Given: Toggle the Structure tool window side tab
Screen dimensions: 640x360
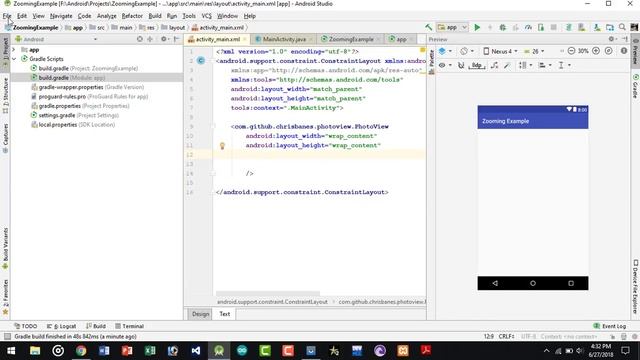Looking at the screenshot, I should point(5,95).
